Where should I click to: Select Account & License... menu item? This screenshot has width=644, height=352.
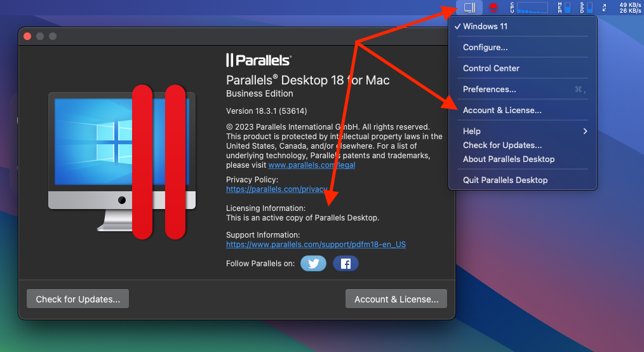click(502, 111)
